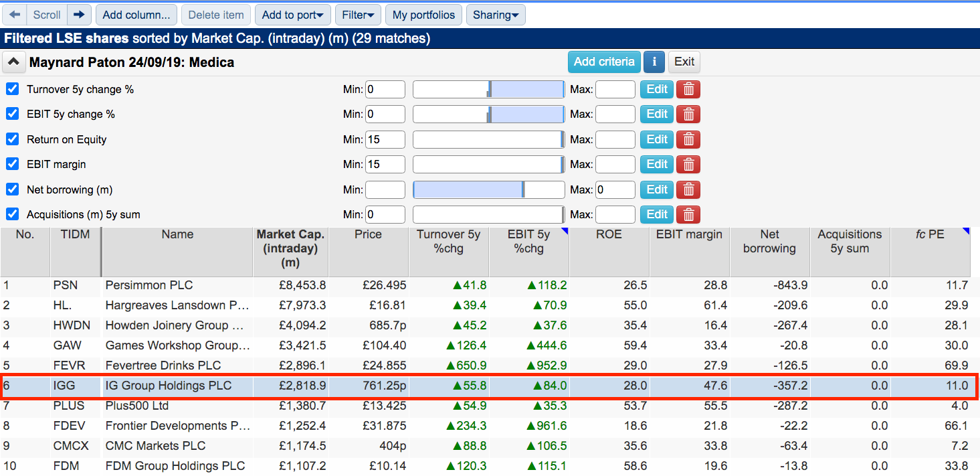Image resolution: width=980 pixels, height=476 pixels.
Task: Edit the Return on Equity criterion
Action: point(657,139)
